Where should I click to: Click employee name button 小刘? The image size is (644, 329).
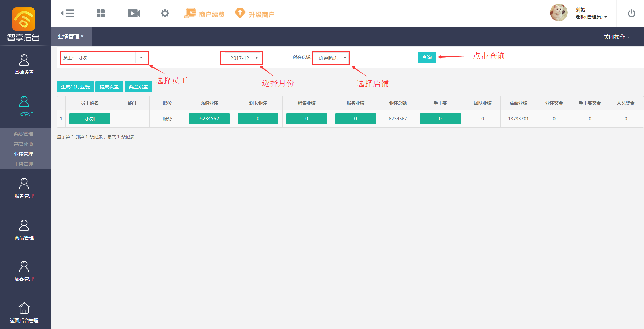[x=90, y=119]
